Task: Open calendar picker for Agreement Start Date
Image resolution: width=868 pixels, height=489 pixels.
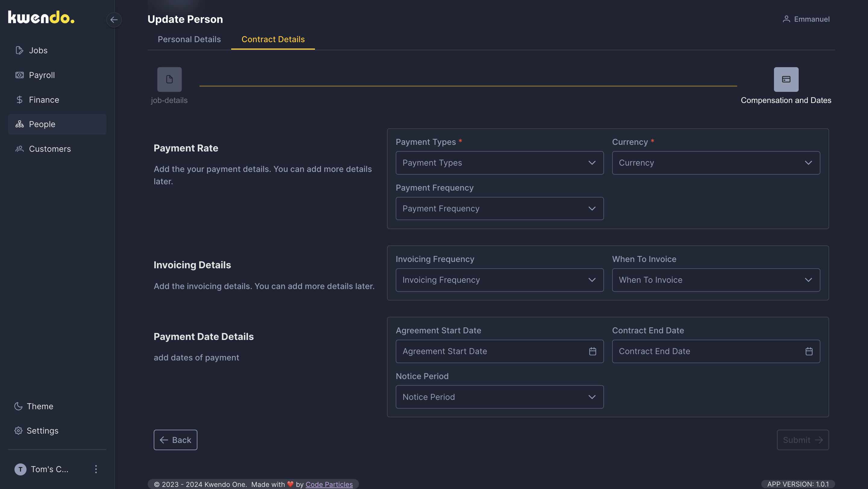Action: coord(593,351)
